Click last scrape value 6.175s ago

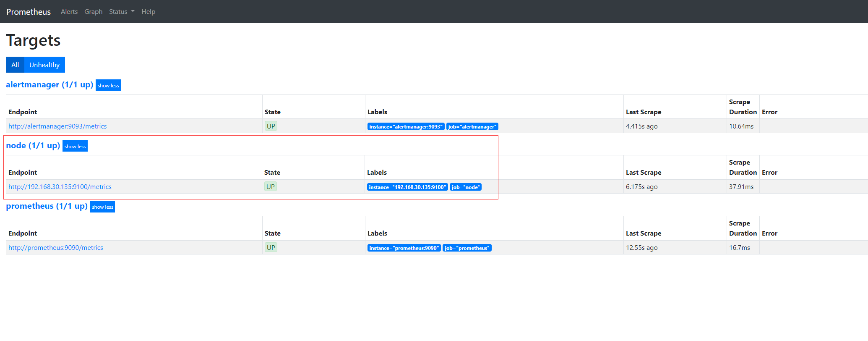pos(641,186)
